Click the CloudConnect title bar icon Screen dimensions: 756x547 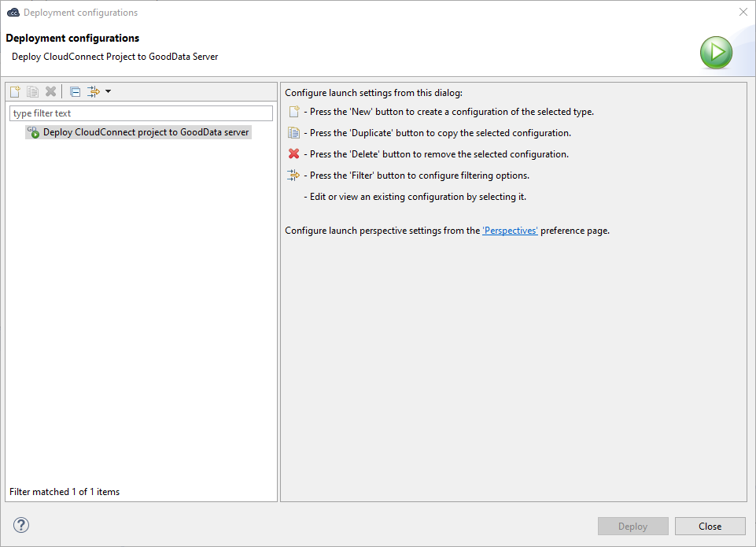(13, 13)
